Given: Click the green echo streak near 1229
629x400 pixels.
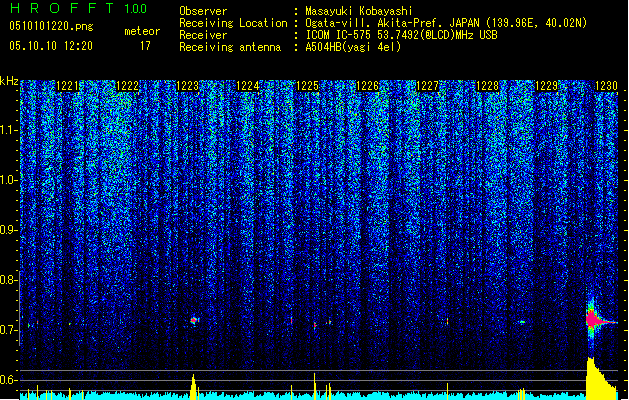Looking at the screenshot, I should point(522,322).
